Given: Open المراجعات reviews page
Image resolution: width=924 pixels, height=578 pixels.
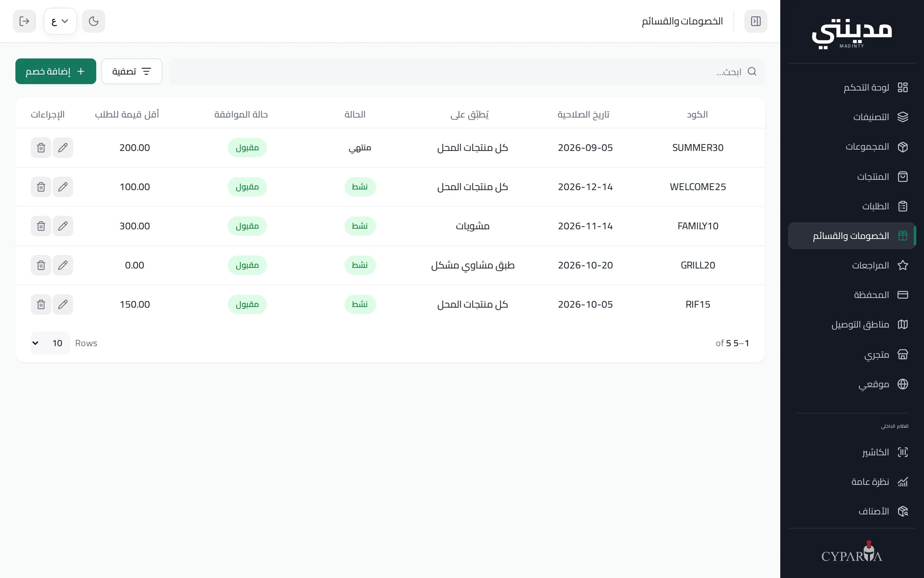Looking at the screenshot, I should (852, 265).
